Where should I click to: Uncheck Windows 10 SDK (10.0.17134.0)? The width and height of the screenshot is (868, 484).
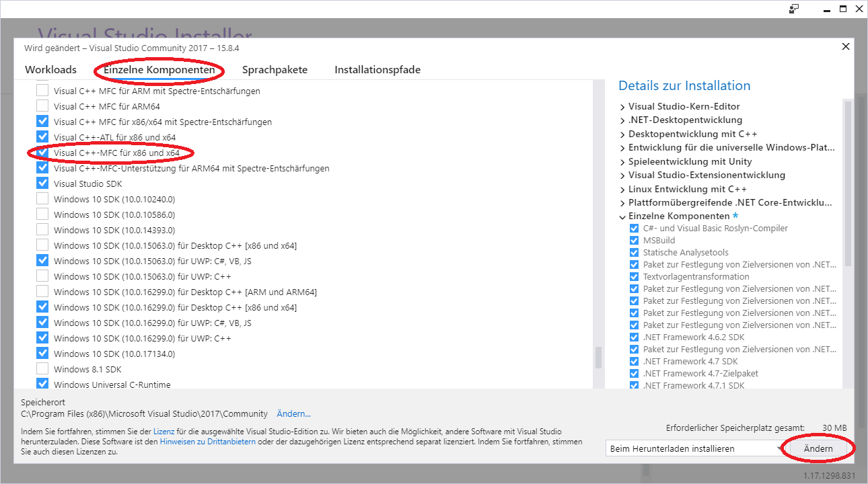coord(42,354)
